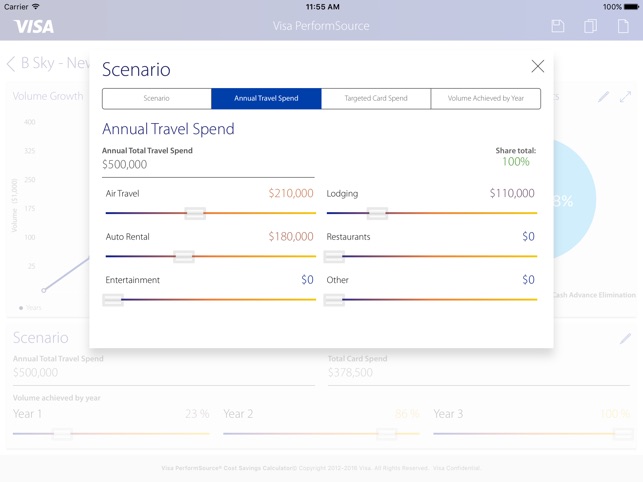Click the Volume Growth chart title

[x=48, y=96]
